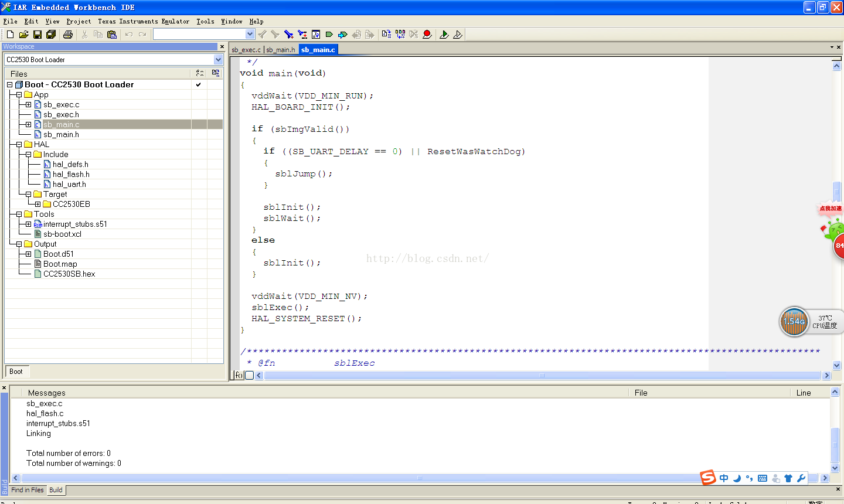Image resolution: width=844 pixels, height=504 pixels.
Task: Run Make to build the project
Action: pos(400,35)
